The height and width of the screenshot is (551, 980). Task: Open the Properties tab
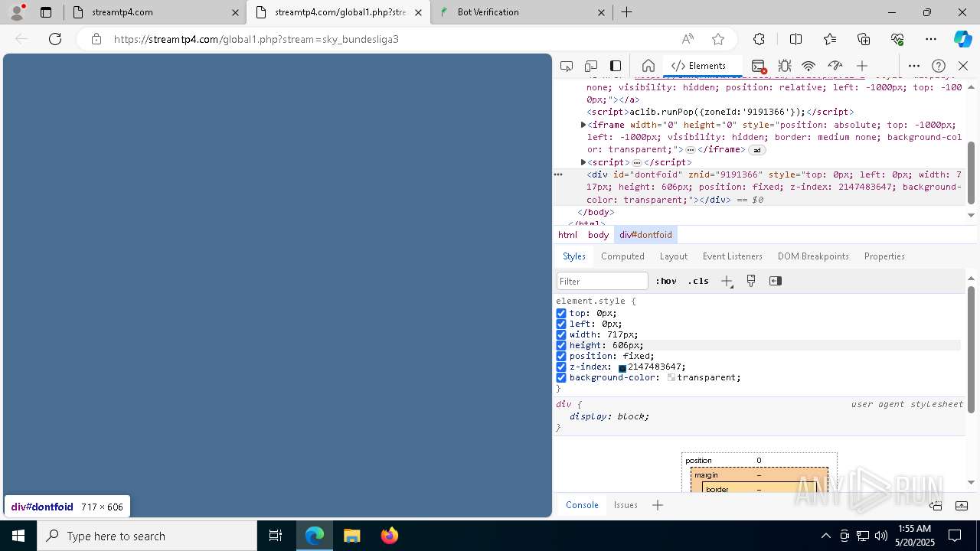[884, 256]
